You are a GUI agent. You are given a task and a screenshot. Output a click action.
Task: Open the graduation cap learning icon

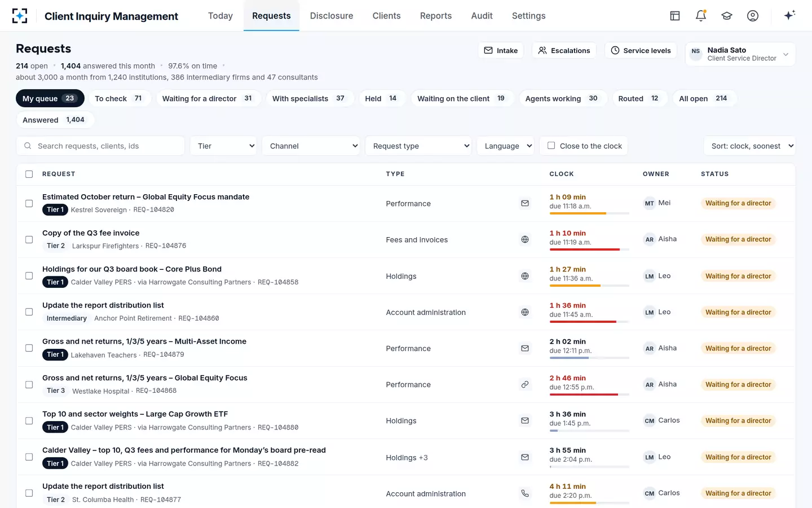727,16
